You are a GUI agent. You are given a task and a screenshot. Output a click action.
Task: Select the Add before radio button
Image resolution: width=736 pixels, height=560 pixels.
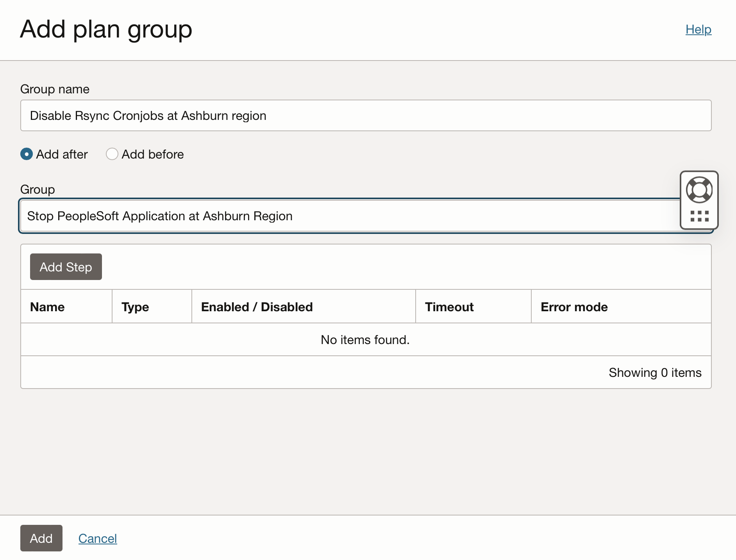click(112, 154)
